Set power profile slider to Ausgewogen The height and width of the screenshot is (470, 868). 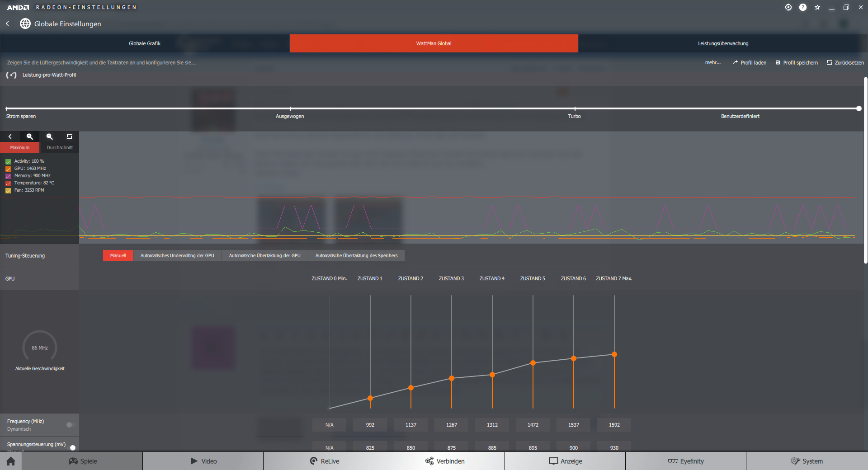[290, 108]
